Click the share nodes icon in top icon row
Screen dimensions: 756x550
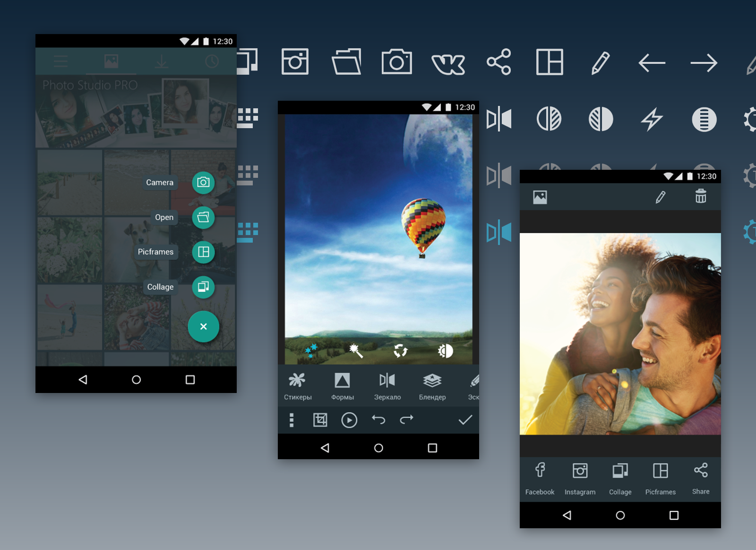[499, 62]
